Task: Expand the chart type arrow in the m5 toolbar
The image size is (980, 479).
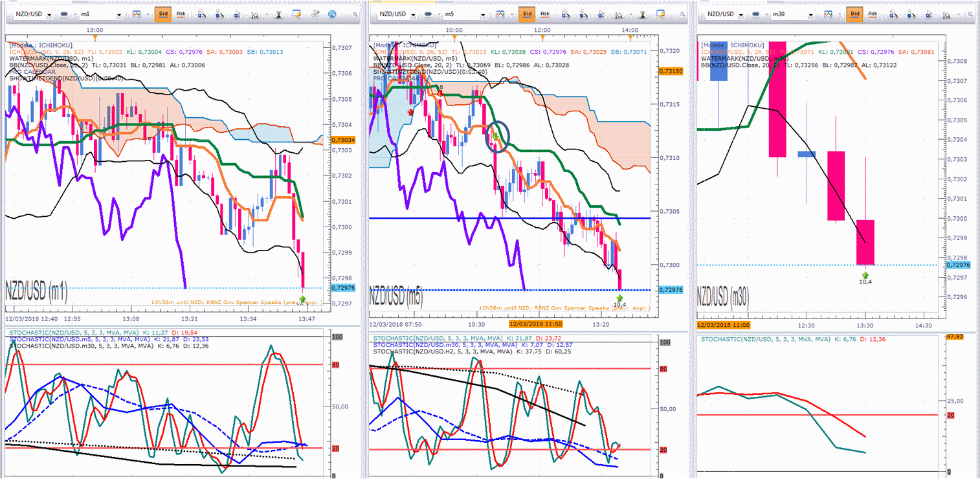Action: [511, 14]
